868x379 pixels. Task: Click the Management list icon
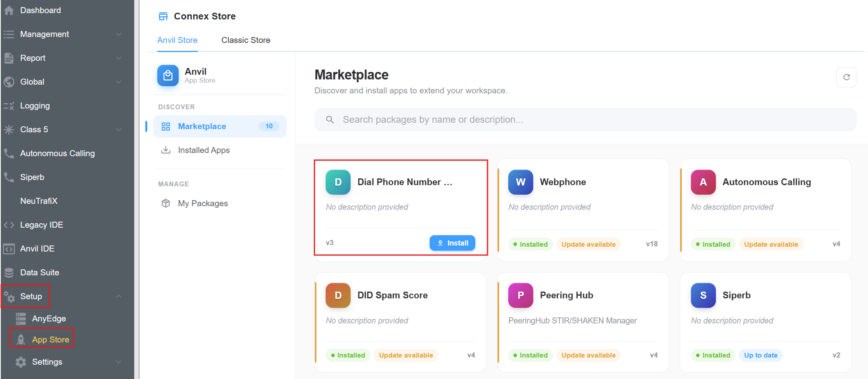coord(9,34)
